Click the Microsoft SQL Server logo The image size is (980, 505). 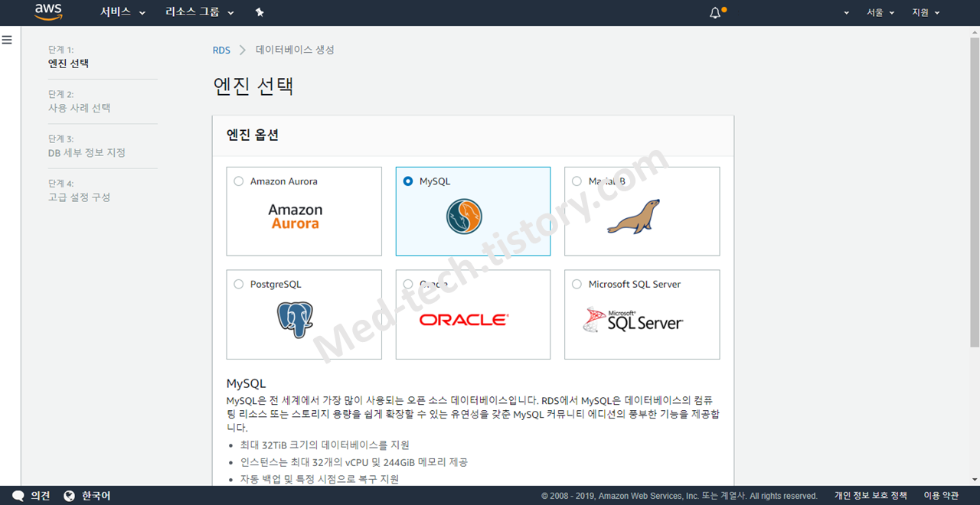pos(633,320)
